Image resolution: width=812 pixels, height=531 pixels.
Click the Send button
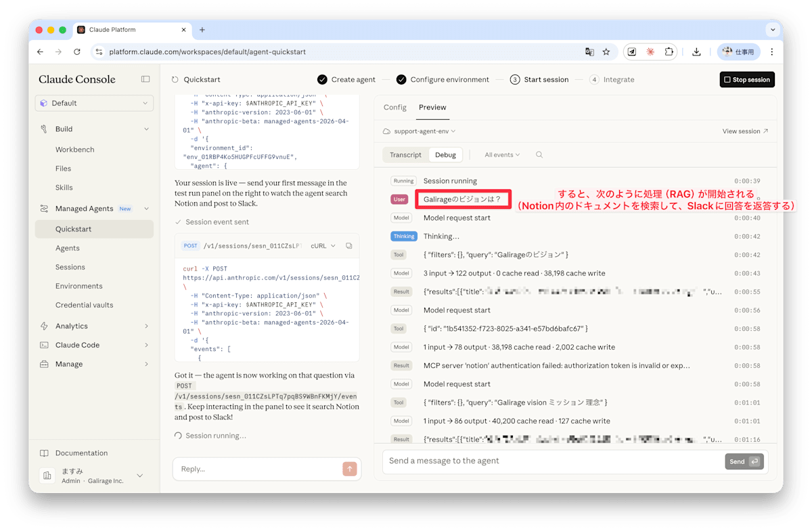[744, 461]
